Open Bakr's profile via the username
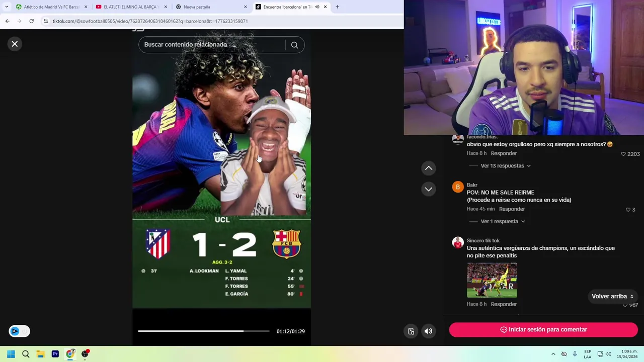 (472, 185)
